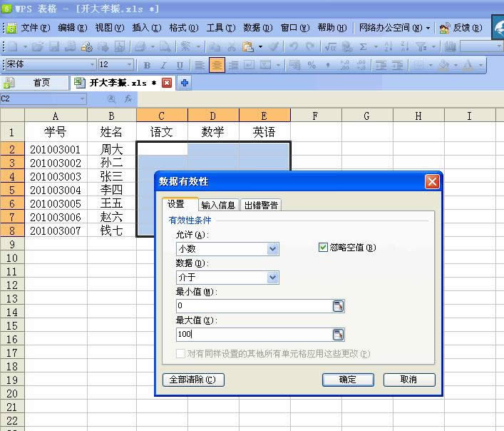Viewport: 504px width, 431px height.
Task: Click the 最小值 input field
Action: tap(254, 306)
